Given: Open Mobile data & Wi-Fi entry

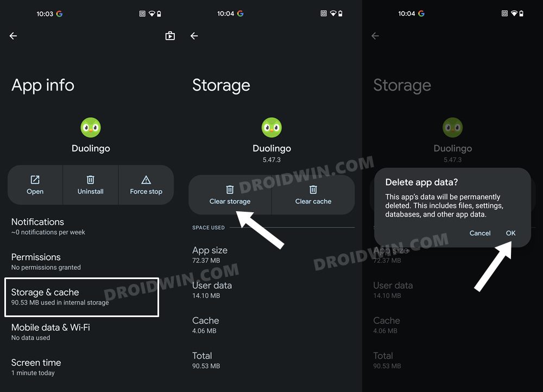Looking at the screenshot, I should pos(91,332).
